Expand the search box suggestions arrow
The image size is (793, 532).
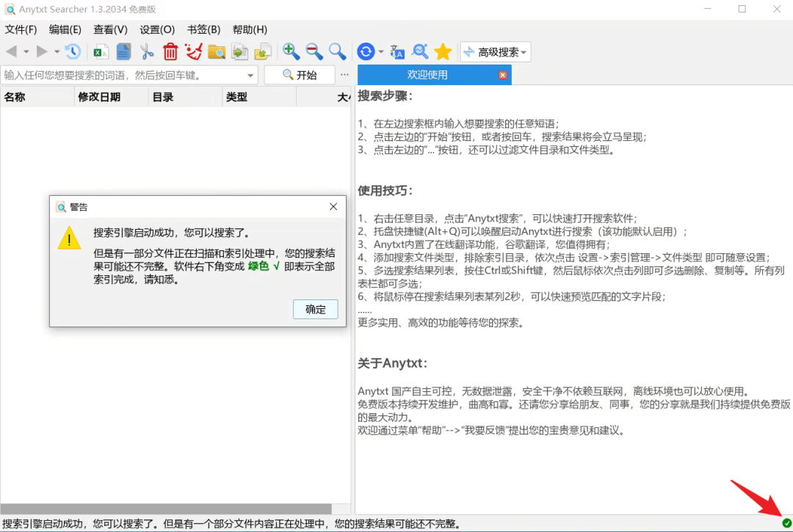pos(250,76)
